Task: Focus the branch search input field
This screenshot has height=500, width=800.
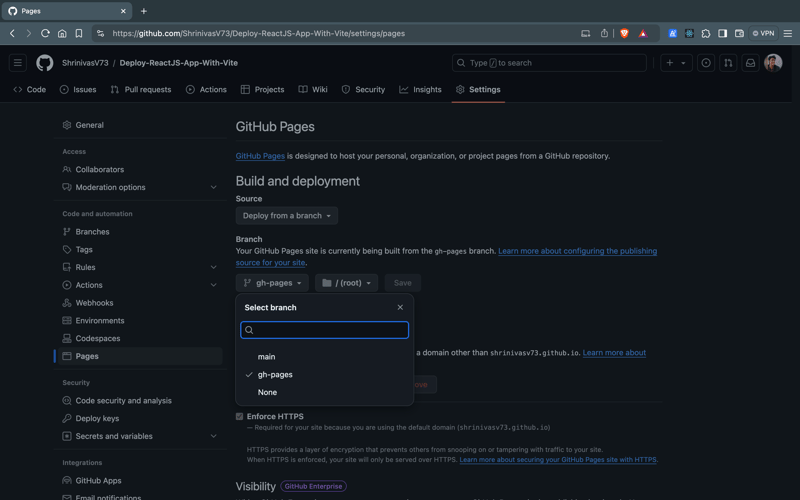Action: (x=324, y=330)
